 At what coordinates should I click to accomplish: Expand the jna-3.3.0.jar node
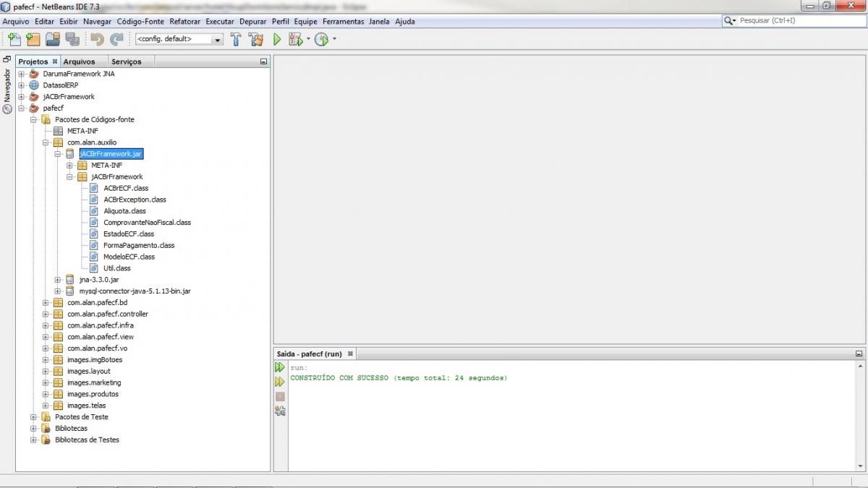click(58, 280)
